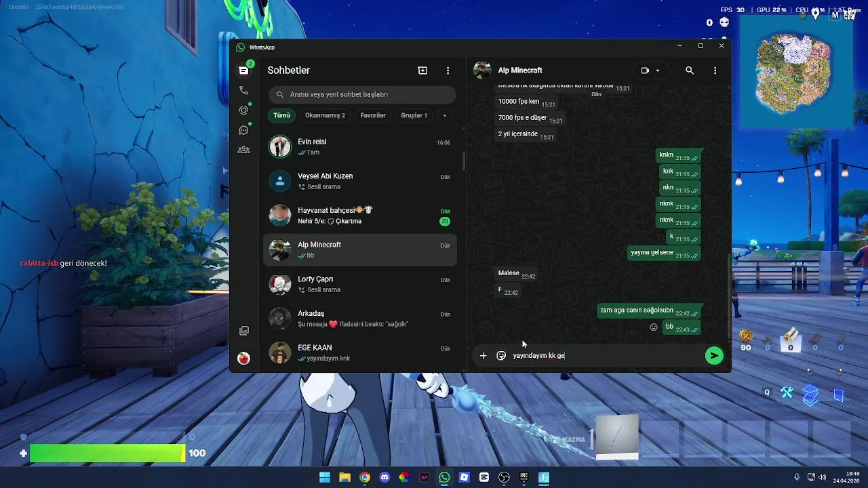The image size is (868, 488).
Task: Open the Channels icon in the sidebar
Action: pyautogui.click(x=243, y=130)
